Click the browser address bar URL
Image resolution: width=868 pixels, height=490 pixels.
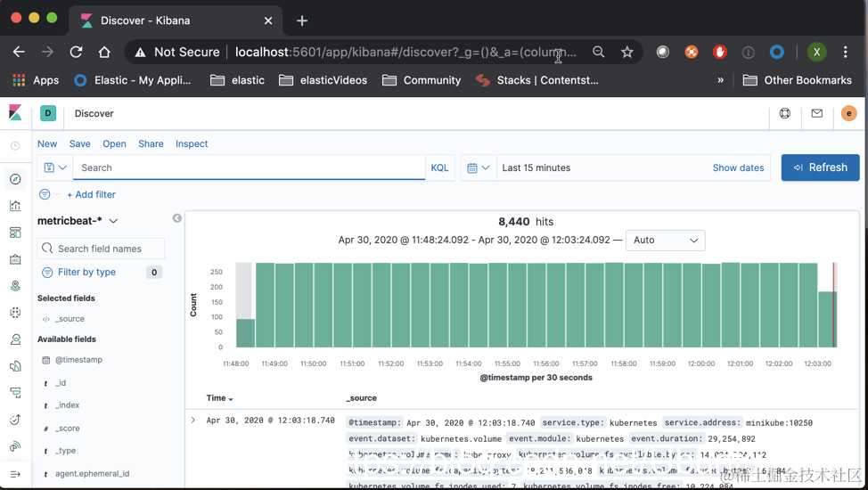(405, 52)
